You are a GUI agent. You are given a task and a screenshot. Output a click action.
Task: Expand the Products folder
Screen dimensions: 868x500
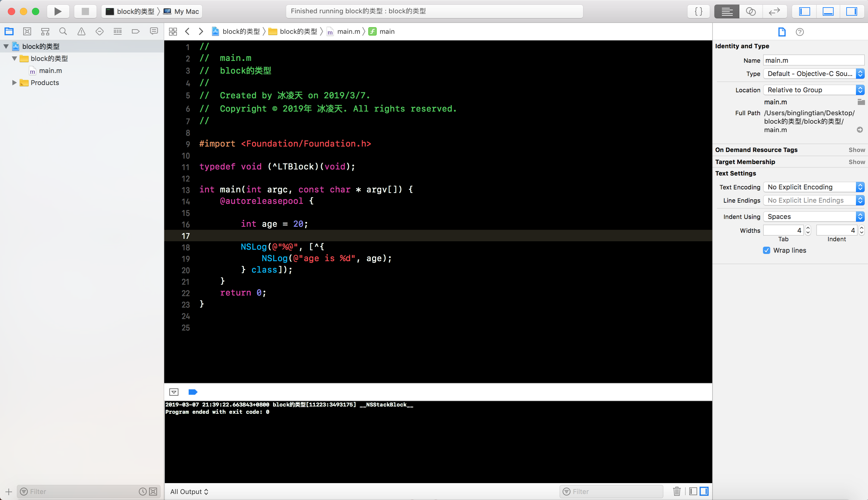[x=14, y=83]
